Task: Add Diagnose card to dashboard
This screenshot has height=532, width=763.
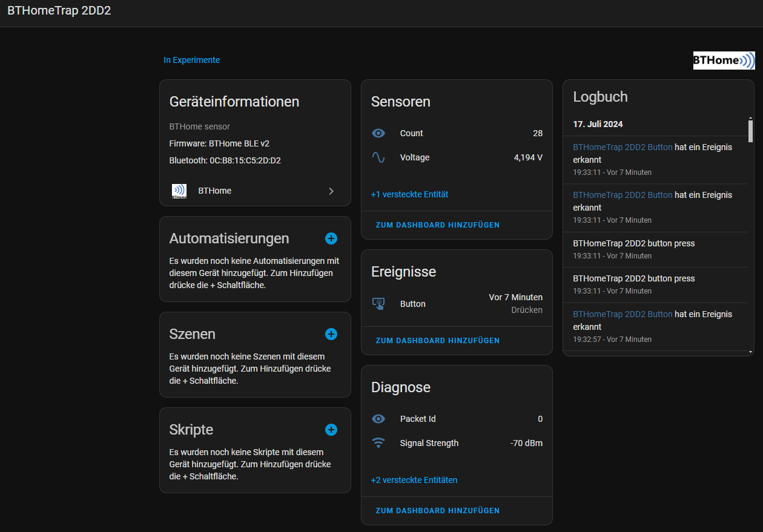Action: [438, 511]
